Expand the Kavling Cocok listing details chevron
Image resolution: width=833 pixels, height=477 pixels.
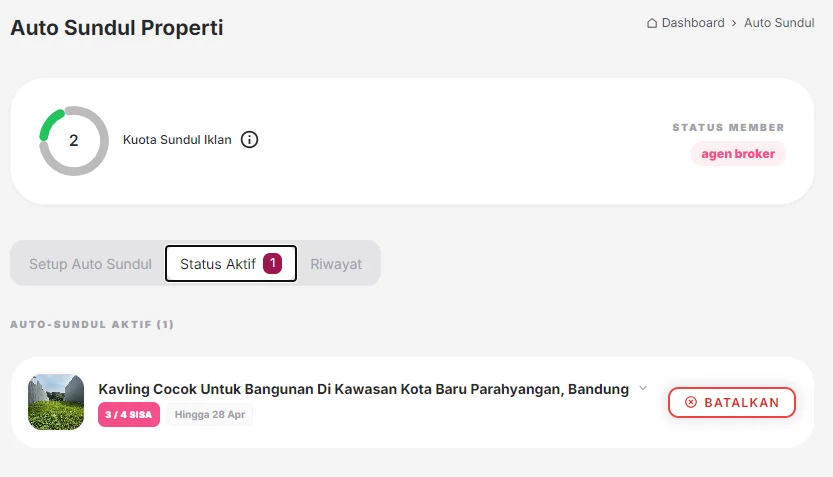coord(643,388)
